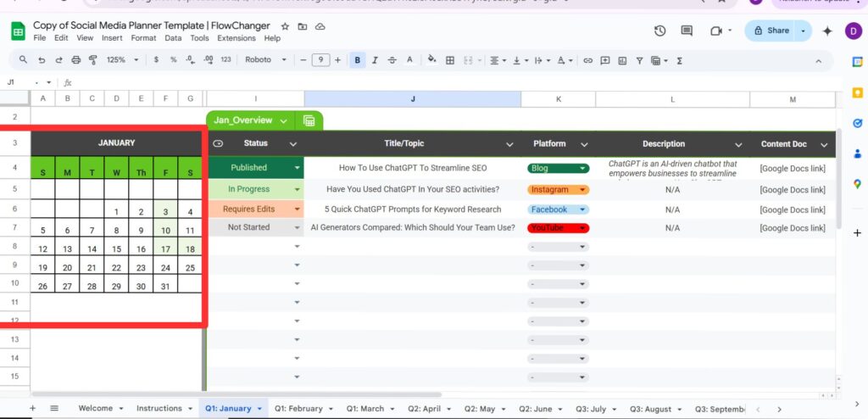
Task: Insert a chart
Action: (x=622, y=60)
